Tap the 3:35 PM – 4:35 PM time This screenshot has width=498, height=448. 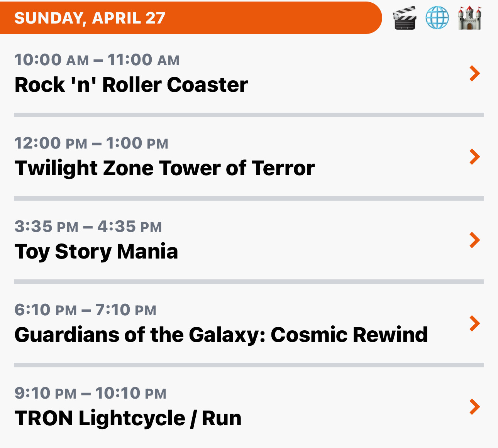click(x=88, y=227)
